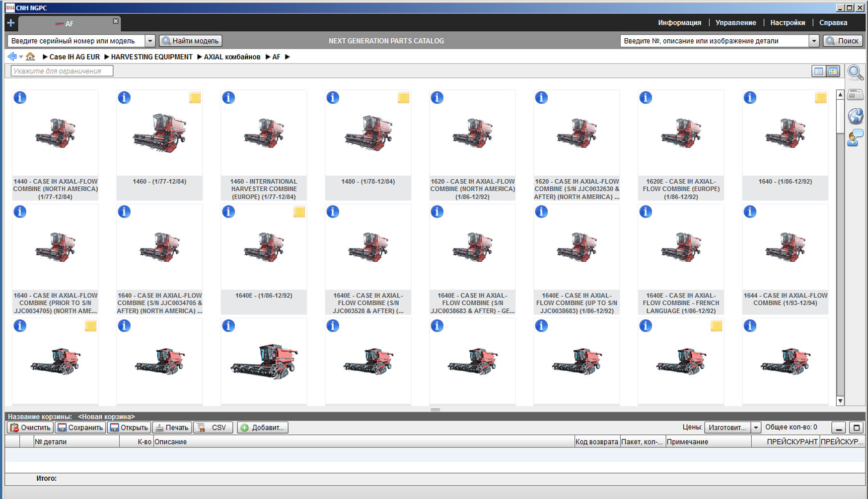Open the user chat support icon

click(855, 138)
